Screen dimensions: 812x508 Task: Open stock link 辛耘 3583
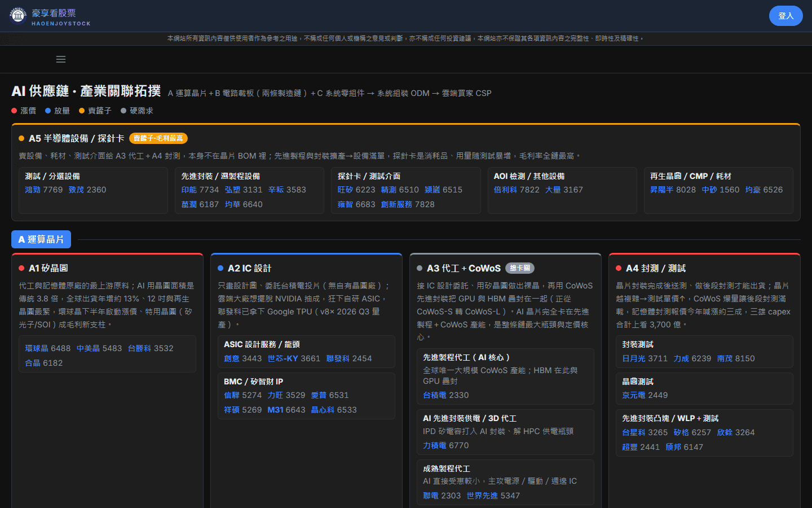tap(287, 190)
